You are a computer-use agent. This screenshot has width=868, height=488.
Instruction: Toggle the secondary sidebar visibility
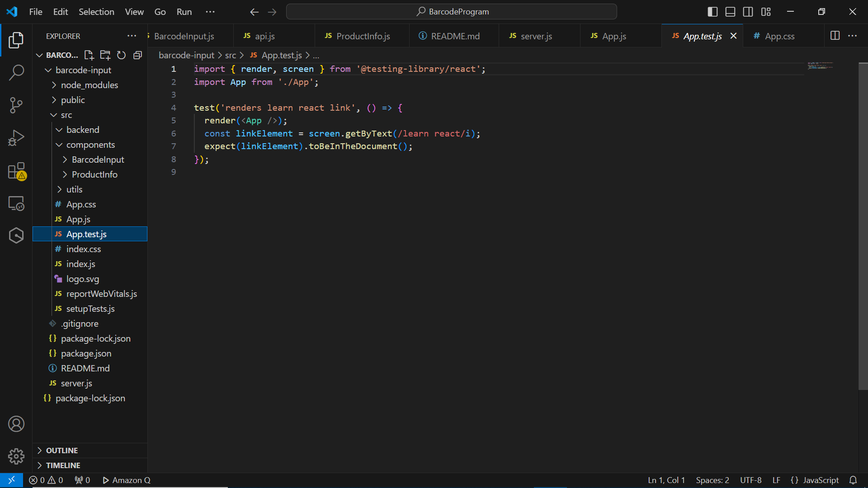748,12
